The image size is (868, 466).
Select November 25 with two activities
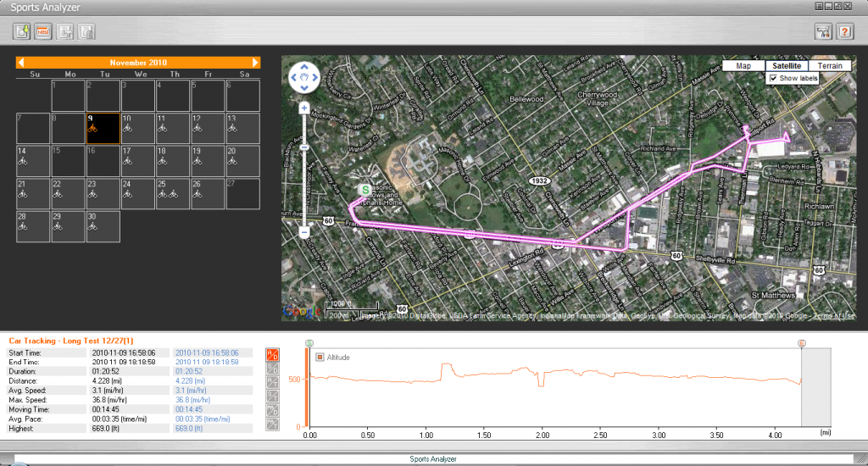click(x=173, y=194)
